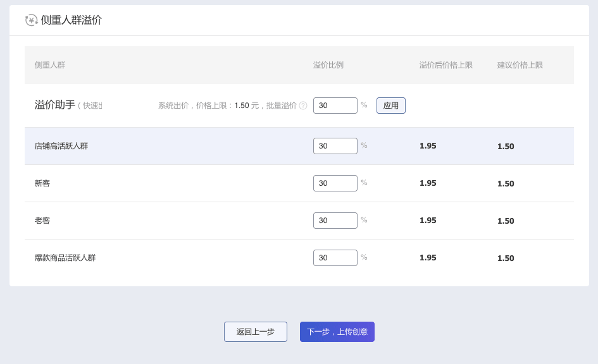Proceed with 下一步，上传创意 button
The height and width of the screenshot is (364, 598).
coord(337,332)
